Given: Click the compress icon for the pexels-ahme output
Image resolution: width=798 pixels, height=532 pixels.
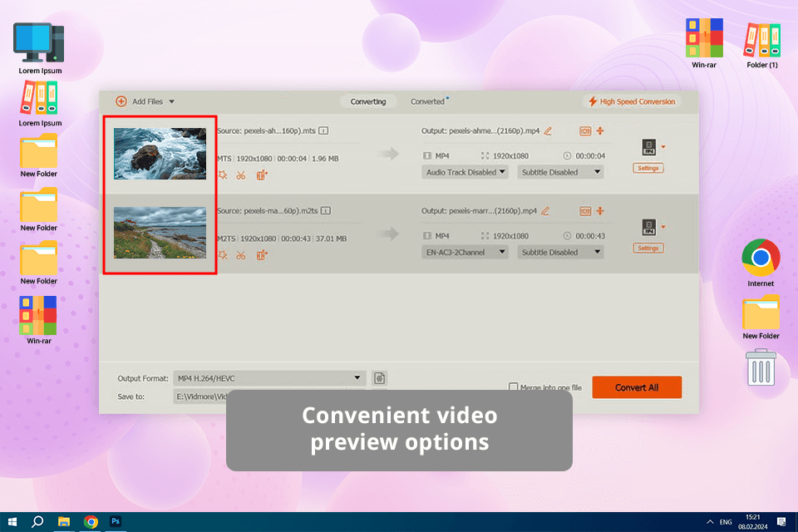Looking at the screenshot, I should pos(600,131).
